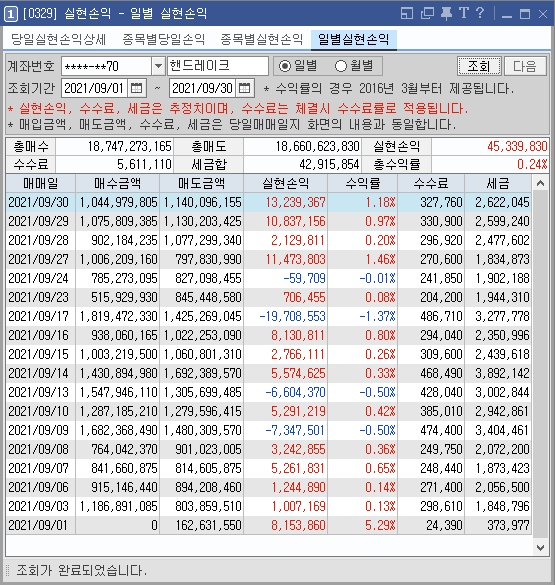Click the duplicate window icon in title bar

pos(427,14)
